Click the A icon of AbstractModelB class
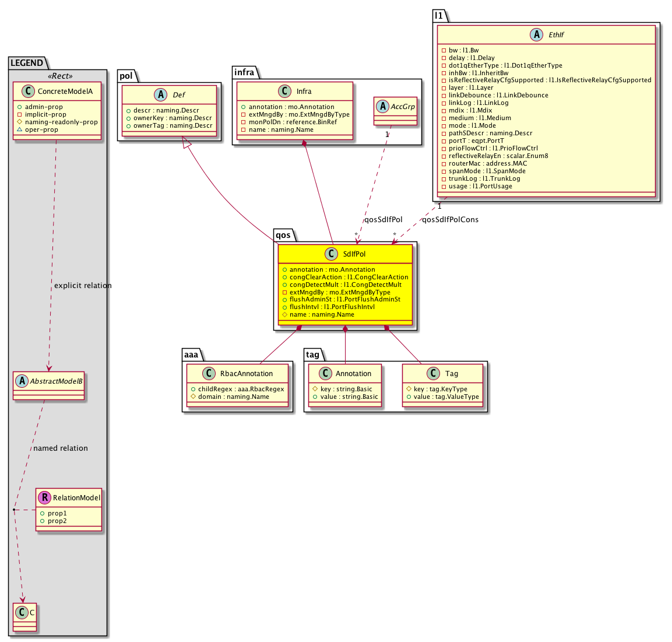Screen dimensions: 672x642 click(22, 381)
